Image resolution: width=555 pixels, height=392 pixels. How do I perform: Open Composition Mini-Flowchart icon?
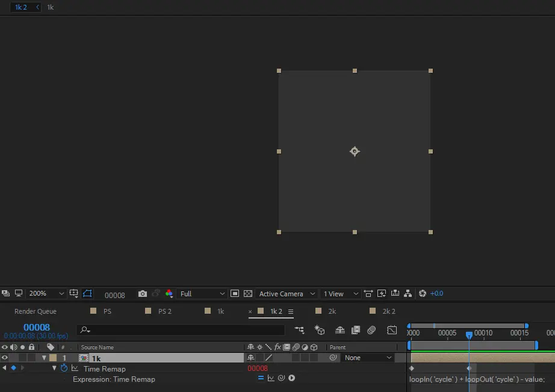point(299,330)
